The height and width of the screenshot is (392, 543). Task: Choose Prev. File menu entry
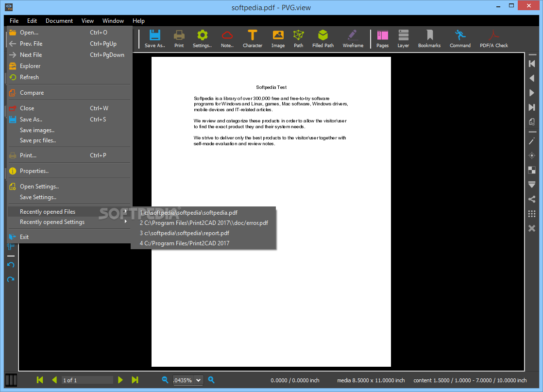point(69,44)
